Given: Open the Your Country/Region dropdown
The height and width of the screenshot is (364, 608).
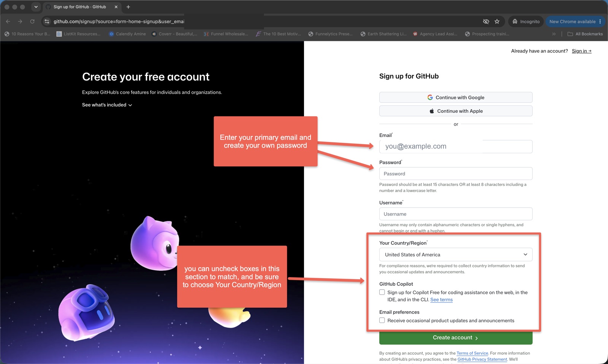Looking at the screenshot, I should click(456, 255).
